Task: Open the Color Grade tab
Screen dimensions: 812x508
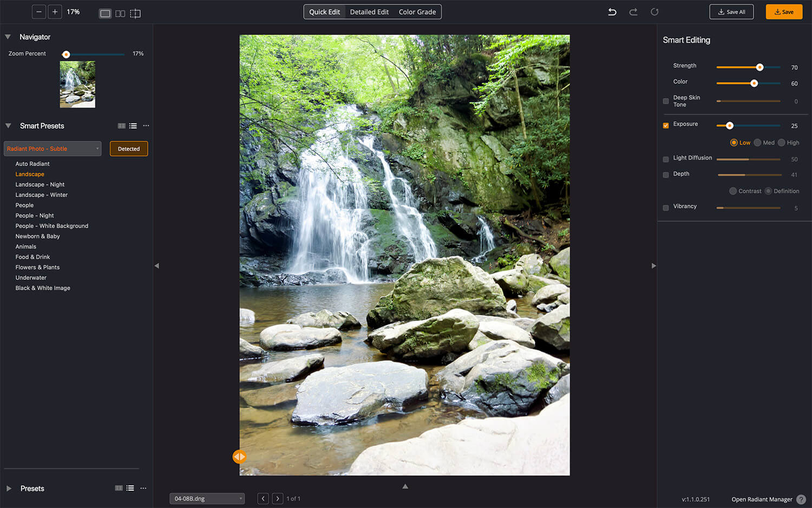Action: (417, 12)
